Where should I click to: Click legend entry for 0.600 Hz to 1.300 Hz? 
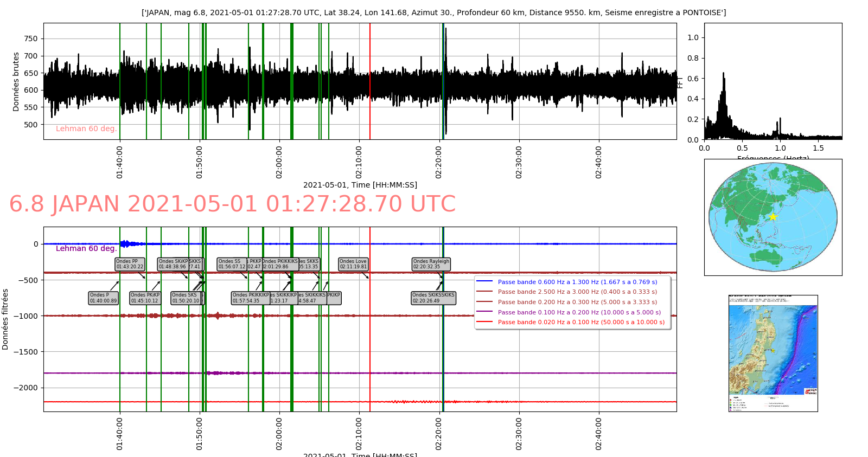tap(577, 282)
